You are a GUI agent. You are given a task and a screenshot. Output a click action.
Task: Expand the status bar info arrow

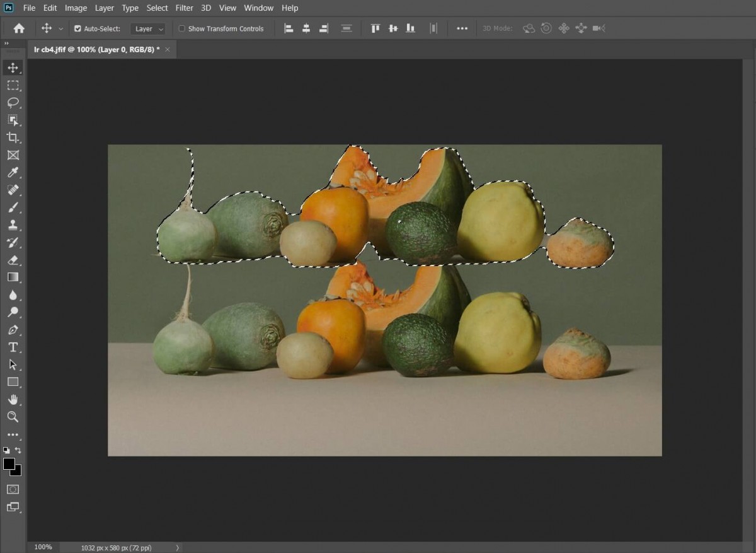pyautogui.click(x=177, y=547)
